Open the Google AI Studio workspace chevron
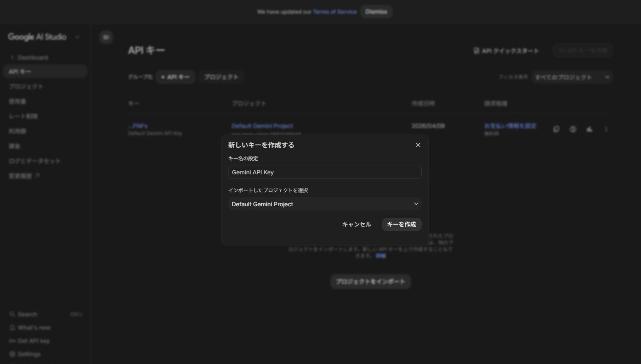The image size is (641, 364). 78,37
